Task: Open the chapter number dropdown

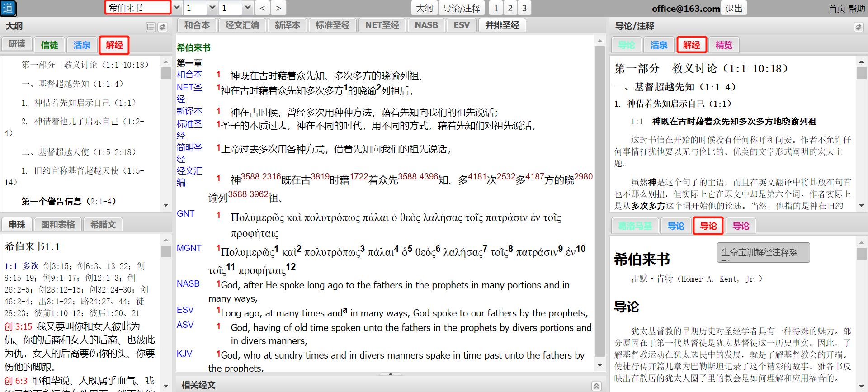Action: [x=212, y=8]
